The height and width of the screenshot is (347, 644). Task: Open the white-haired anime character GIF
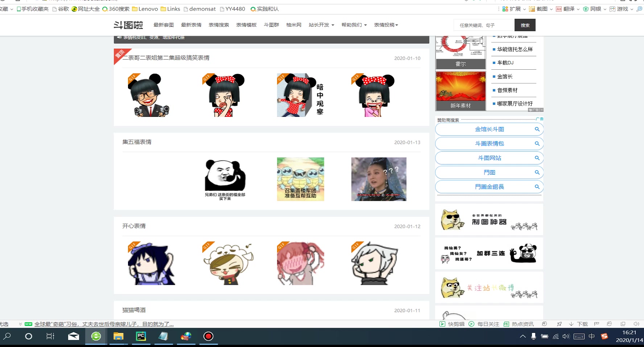pos(375,263)
